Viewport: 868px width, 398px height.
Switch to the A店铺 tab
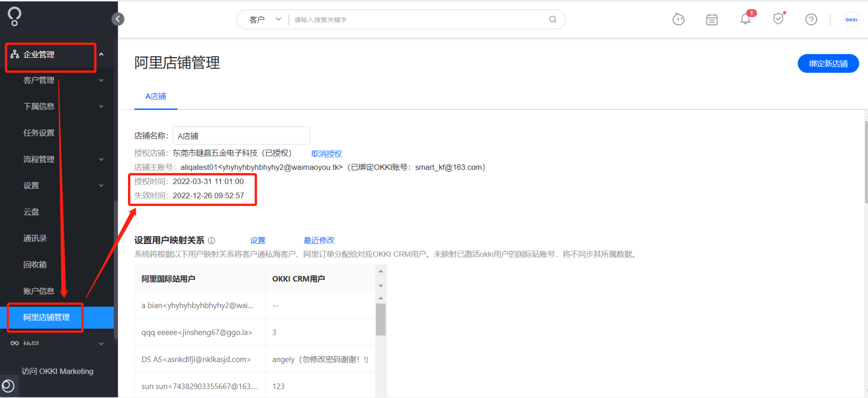point(156,96)
